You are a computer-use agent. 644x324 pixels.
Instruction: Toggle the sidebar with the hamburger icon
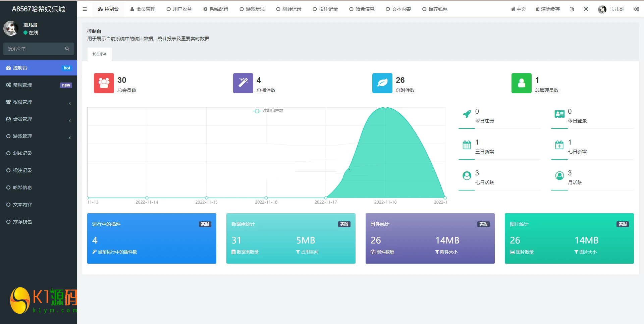[x=85, y=9]
